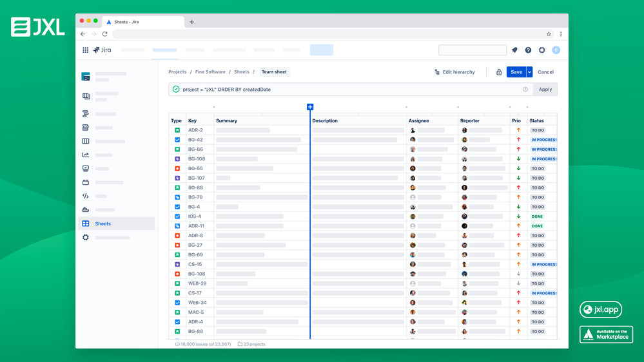
Task: Apply the JQL query
Action: click(545, 90)
